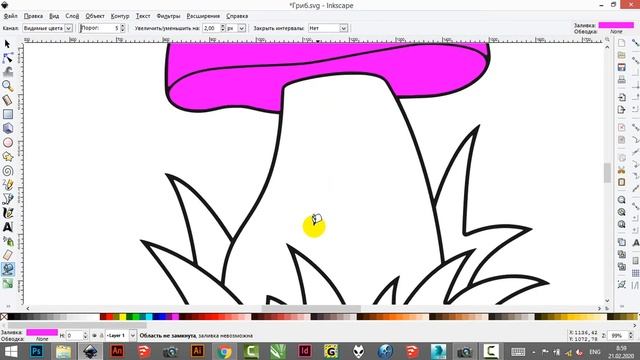Open the Справка menu
The image size is (640, 360).
(237, 16)
